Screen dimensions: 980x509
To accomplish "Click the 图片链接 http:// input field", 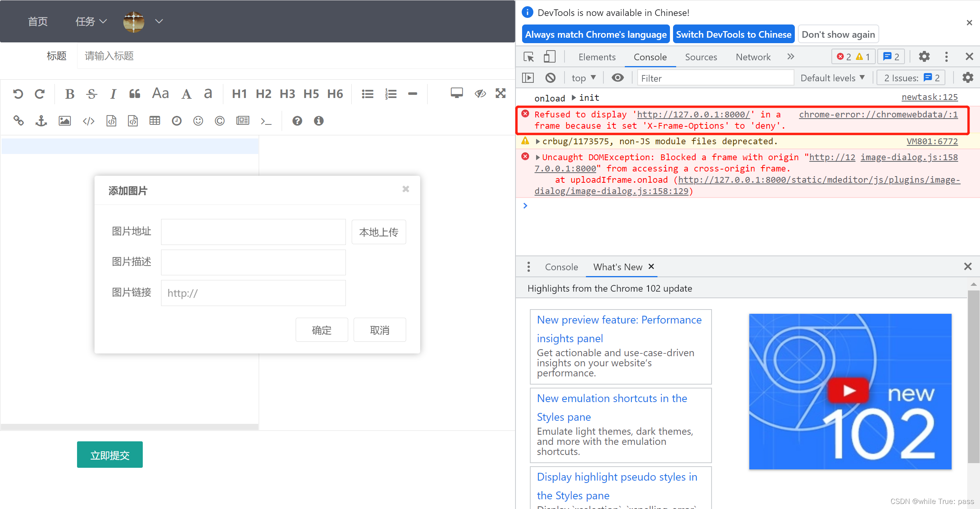I will tap(253, 293).
